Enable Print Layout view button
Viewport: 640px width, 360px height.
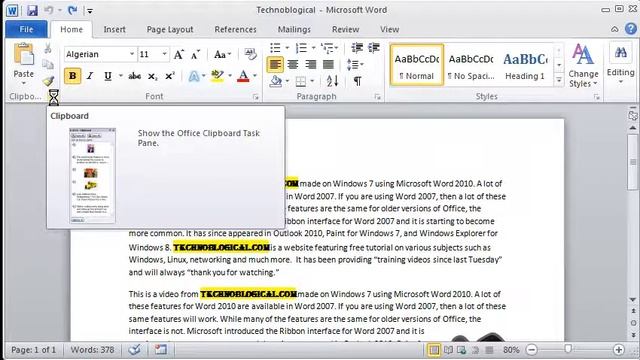(x=434, y=350)
